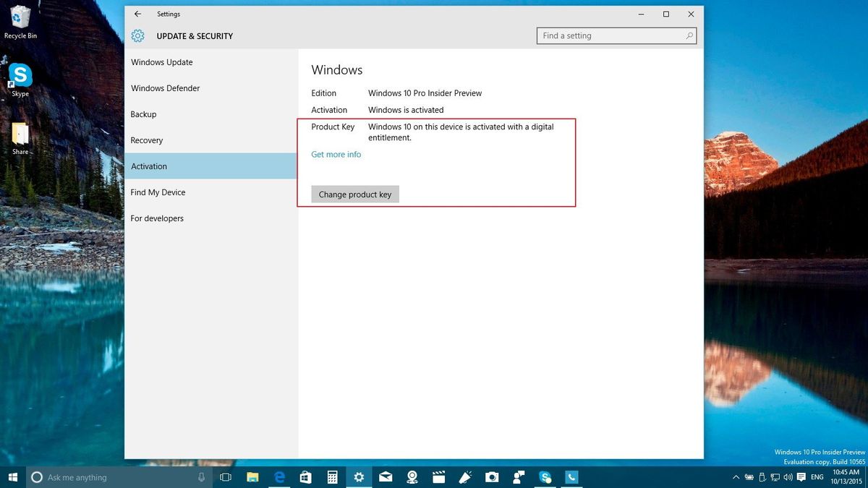This screenshot has width=868, height=488.
Task: Click the battery icon in the system tray
Action: pyautogui.click(x=749, y=477)
